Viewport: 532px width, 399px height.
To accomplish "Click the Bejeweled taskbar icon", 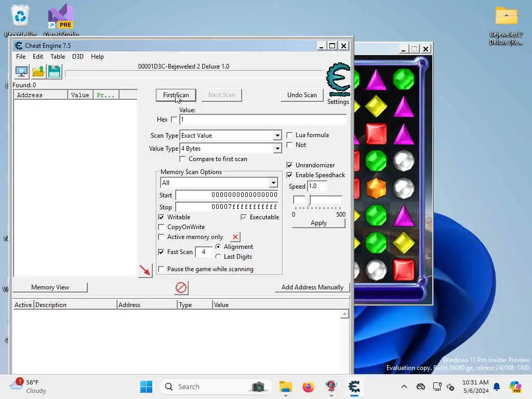I will coord(331,387).
